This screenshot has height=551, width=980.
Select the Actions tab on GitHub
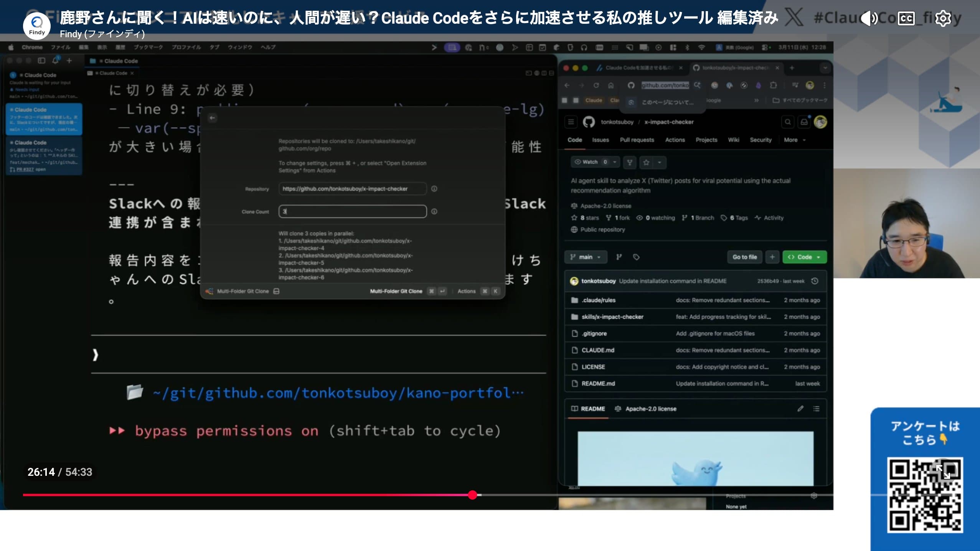674,140
